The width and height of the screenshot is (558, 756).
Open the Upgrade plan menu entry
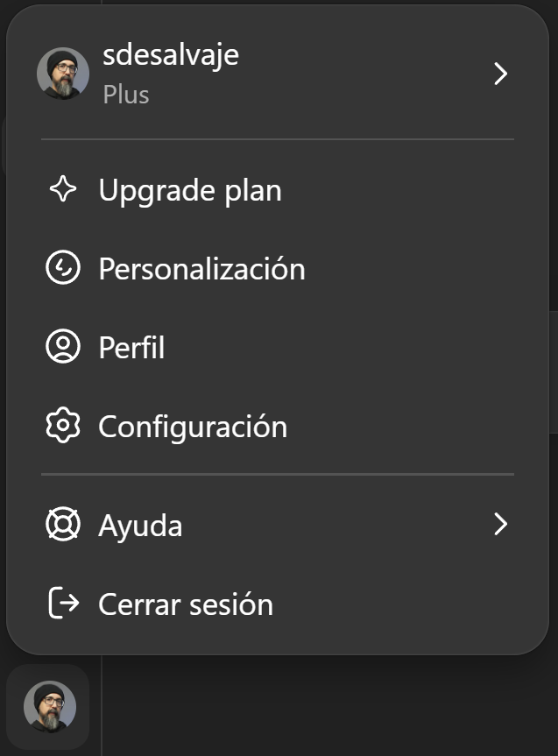(278, 189)
